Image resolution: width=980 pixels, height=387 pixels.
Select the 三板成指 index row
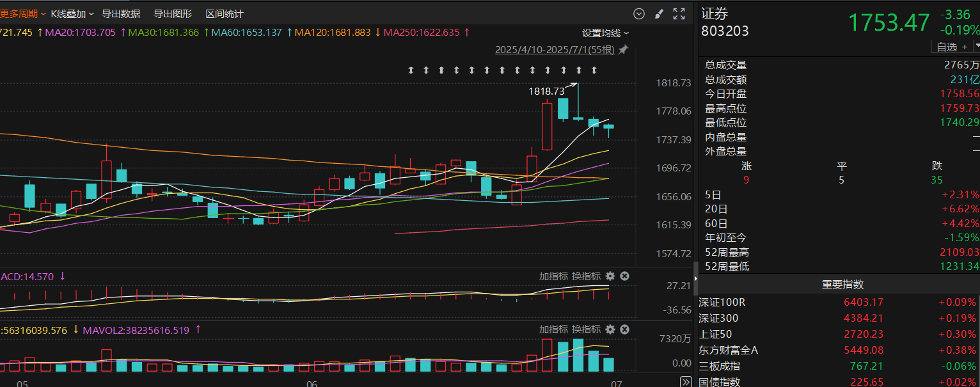pyautogui.click(x=839, y=366)
